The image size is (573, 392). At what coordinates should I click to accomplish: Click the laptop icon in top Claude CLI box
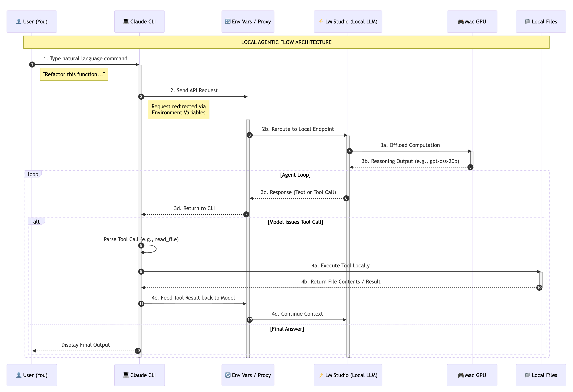point(126,21)
